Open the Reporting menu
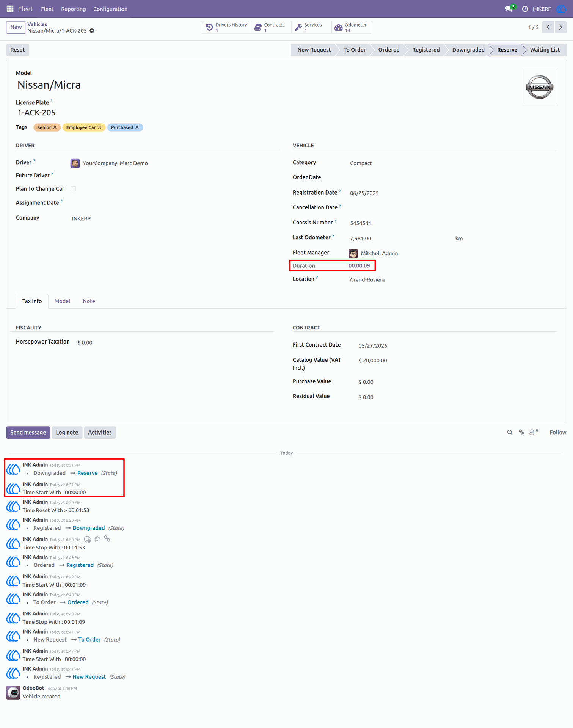Screen dimensions: 573x728 tap(74, 9)
